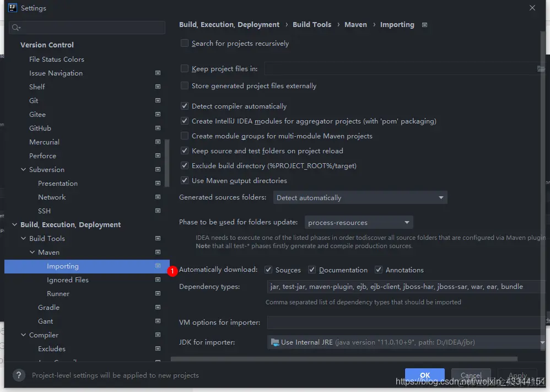
Task: Click the Build Tools breadcrumb
Action: (312, 25)
